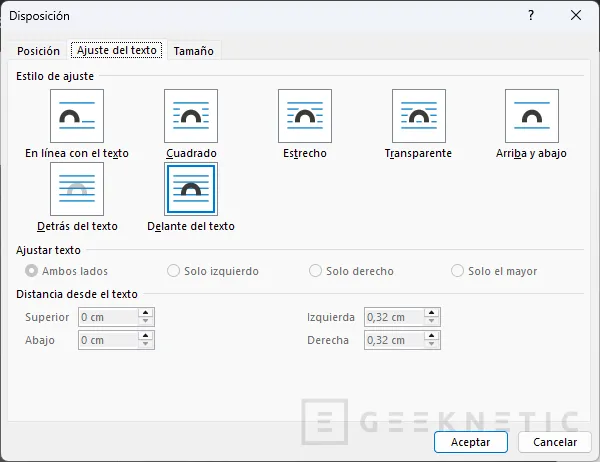Screen dimensions: 600x462
Task: Decrease the Izquierda distance value
Action: pyautogui.click(x=432, y=321)
